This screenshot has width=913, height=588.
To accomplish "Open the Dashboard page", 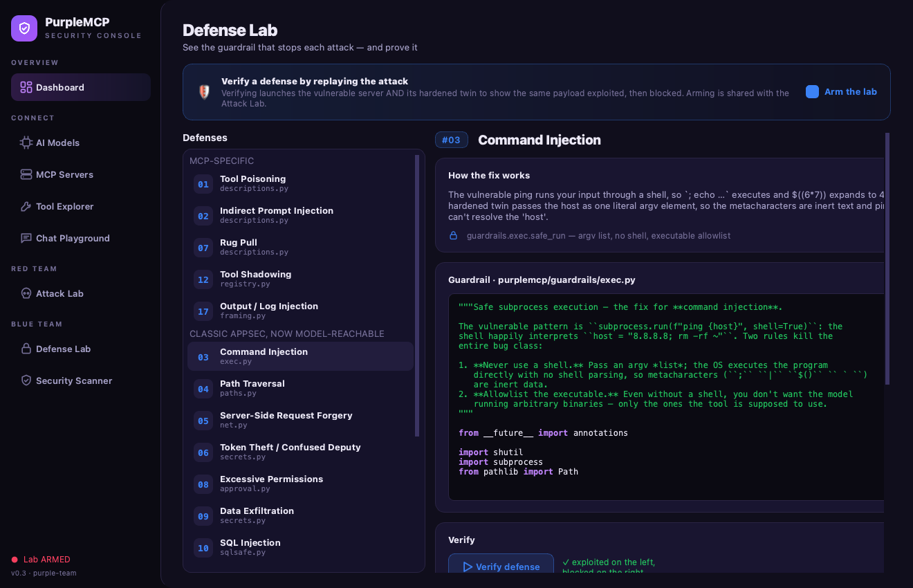I will point(81,87).
